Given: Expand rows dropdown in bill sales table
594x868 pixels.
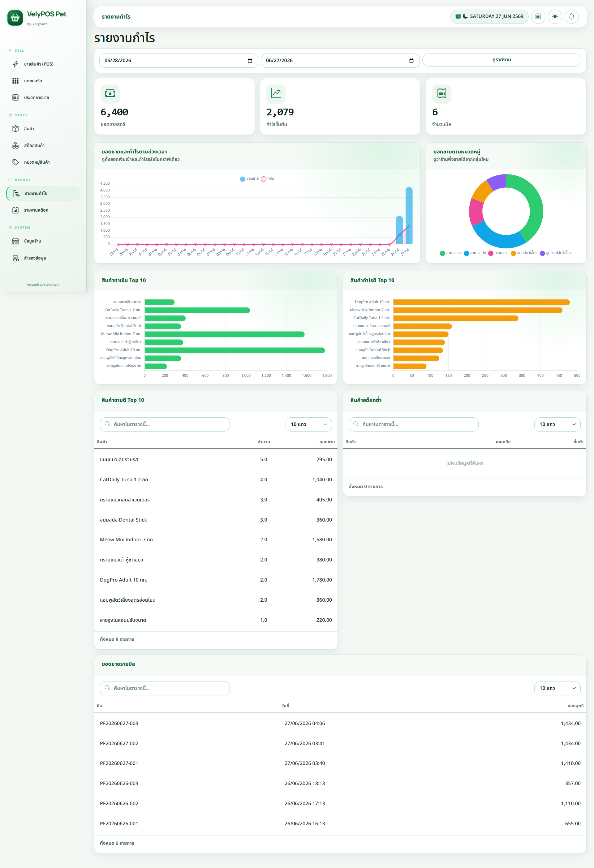Looking at the screenshot, I should tap(557, 688).
